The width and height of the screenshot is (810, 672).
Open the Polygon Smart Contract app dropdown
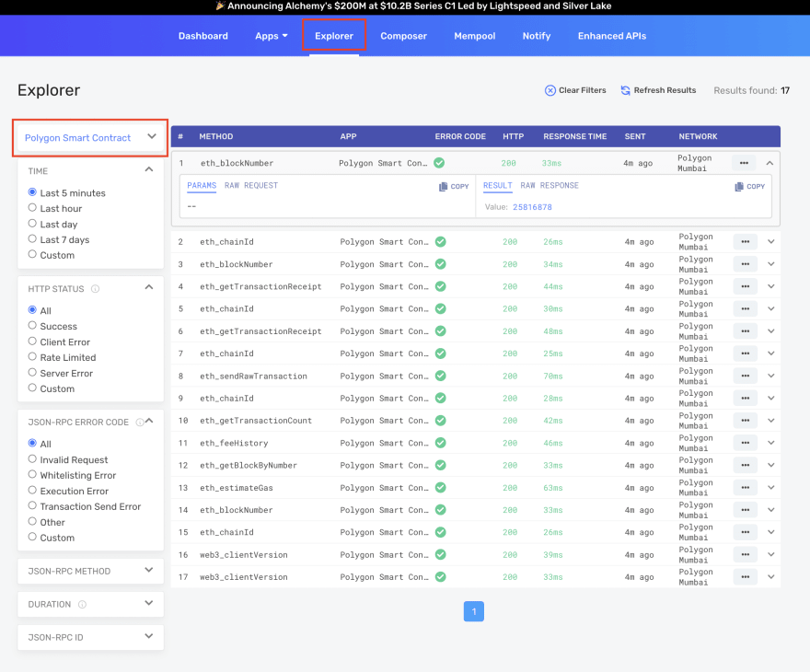pos(90,137)
